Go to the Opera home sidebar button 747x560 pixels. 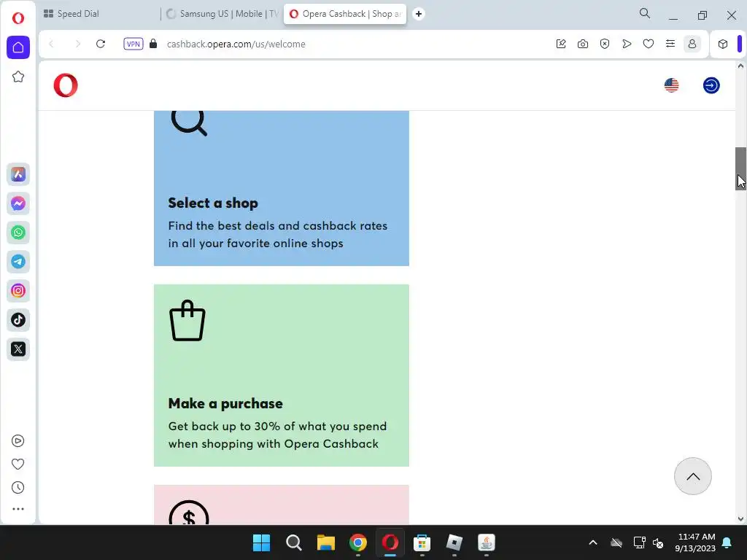[x=18, y=47]
